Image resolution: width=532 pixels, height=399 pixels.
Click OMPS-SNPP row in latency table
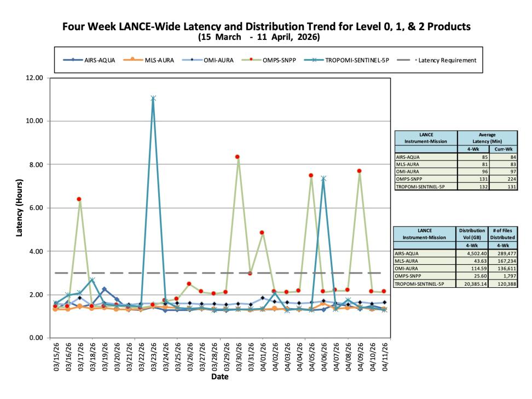[456, 179]
